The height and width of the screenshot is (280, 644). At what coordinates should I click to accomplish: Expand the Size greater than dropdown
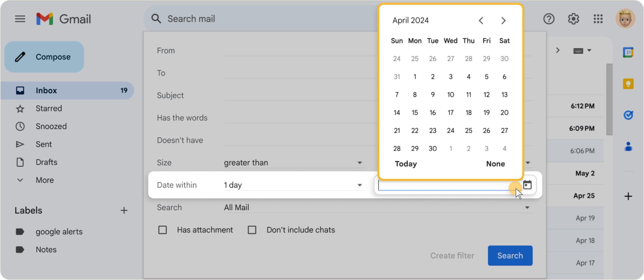[x=361, y=163]
